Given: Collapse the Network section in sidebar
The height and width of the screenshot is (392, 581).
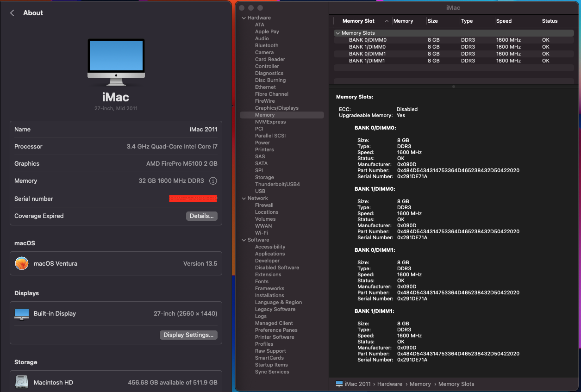Looking at the screenshot, I should point(244,199).
